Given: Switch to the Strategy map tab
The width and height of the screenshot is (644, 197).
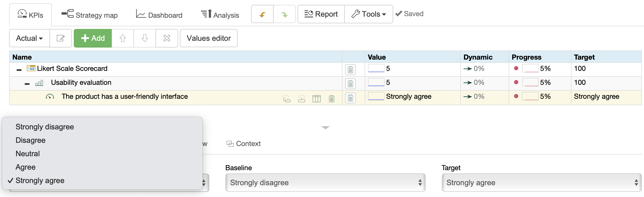Looking at the screenshot, I should click(x=90, y=15).
